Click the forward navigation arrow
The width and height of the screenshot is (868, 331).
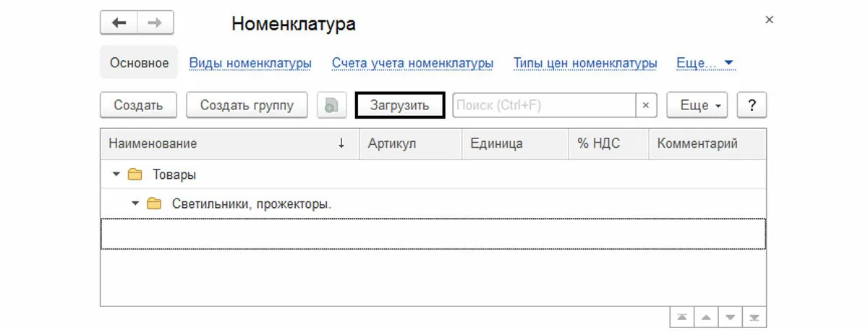coord(154,23)
